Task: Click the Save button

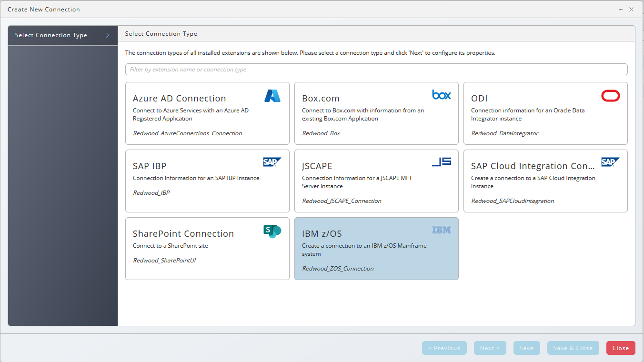Action: pos(526,348)
